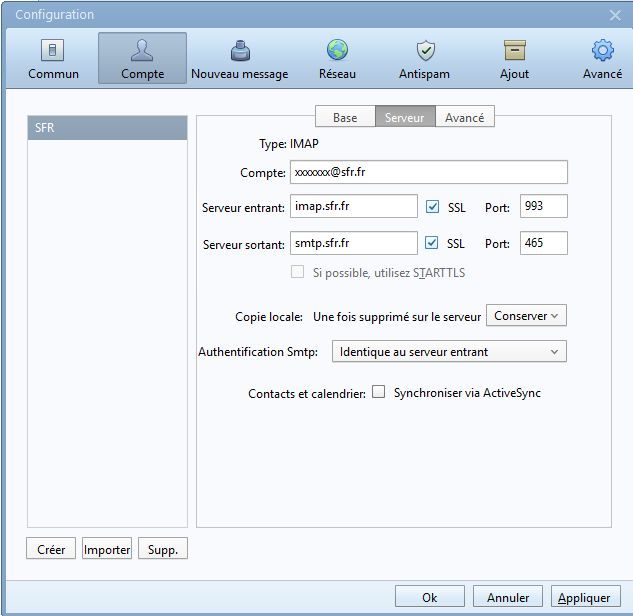Click the Importer button
633x616 pixels.
tap(107, 549)
